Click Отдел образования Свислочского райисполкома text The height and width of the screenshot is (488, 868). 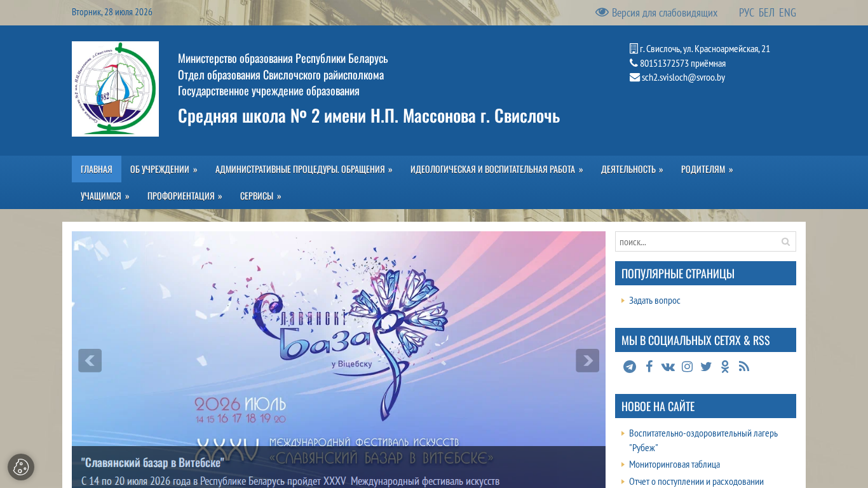click(281, 75)
